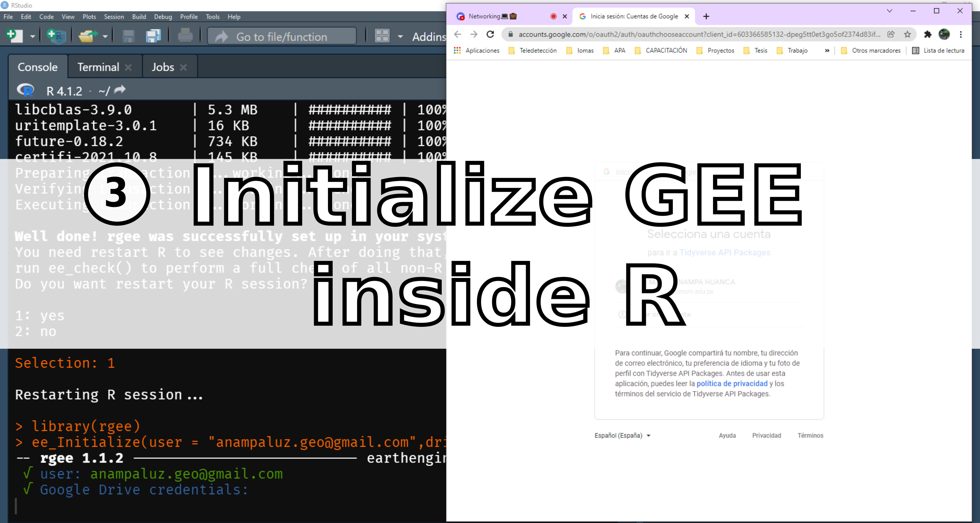
Task: Open the Proyectos bookmark folder
Action: 715,50
